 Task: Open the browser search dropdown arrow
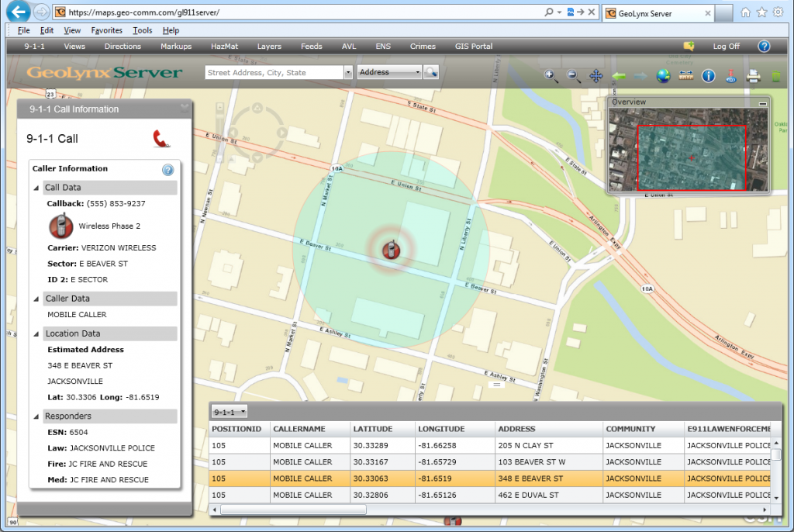(x=559, y=12)
